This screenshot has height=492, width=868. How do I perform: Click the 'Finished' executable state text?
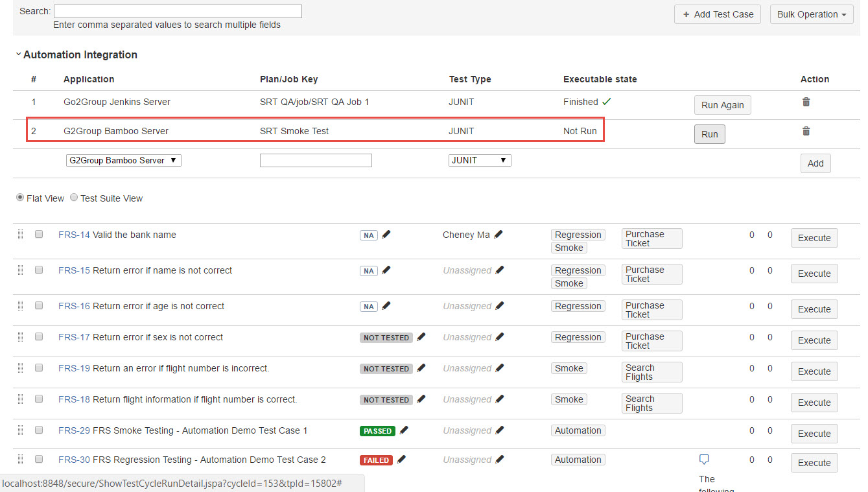[x=581, y=102]
